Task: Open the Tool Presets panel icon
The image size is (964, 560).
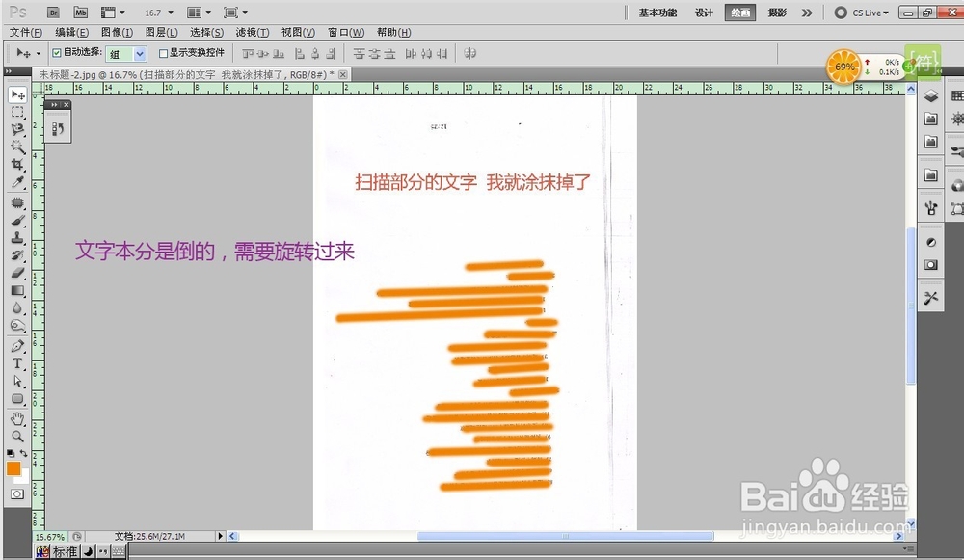Action: coord(931,298)
